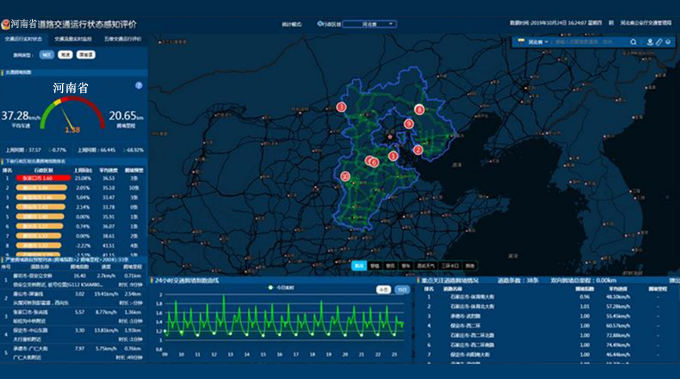Switch to the third top-left tab
This screenshot has width=680, height=379.
point(123,39)
